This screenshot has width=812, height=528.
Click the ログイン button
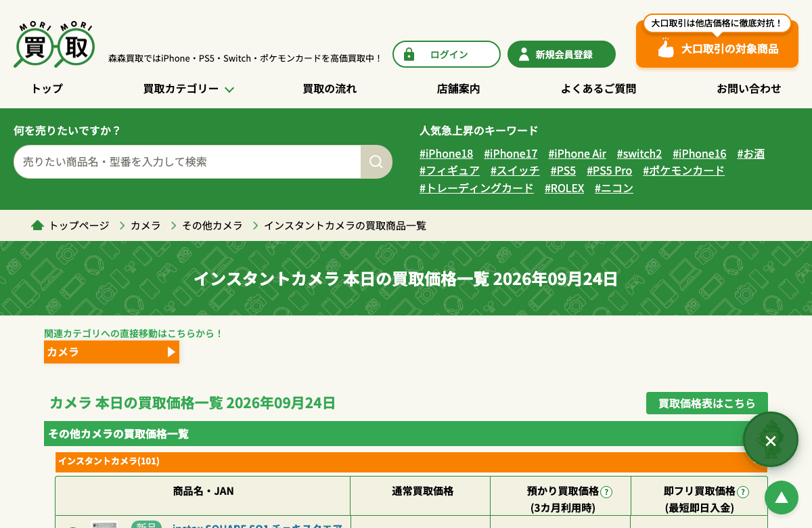point(447,54)
